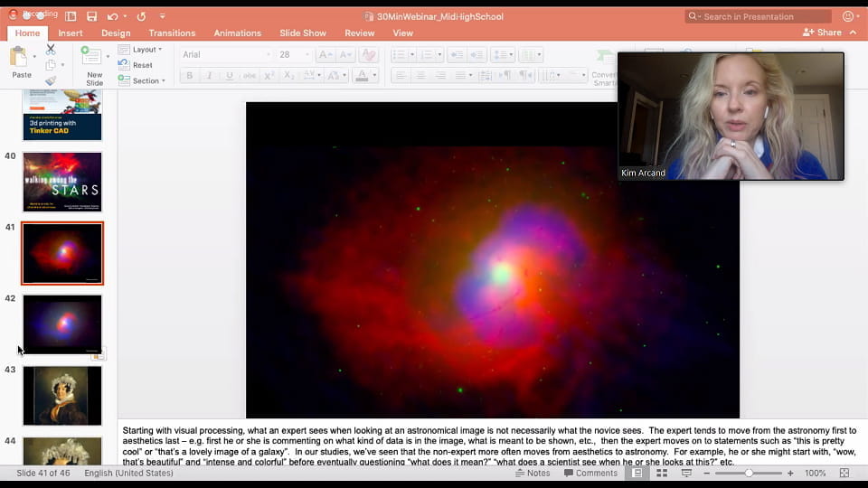This screenshot has width=868, height=488.
Task: Select slide 40 Walking Among the Stars thumbnail
Action: coord(62,182)
